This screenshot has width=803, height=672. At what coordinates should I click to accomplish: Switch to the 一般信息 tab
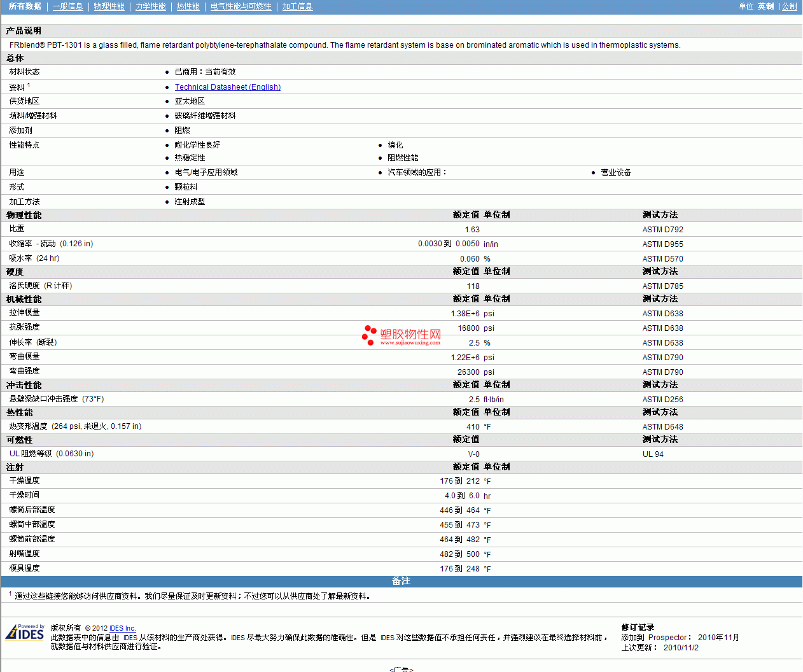click(x=67, y=6)
